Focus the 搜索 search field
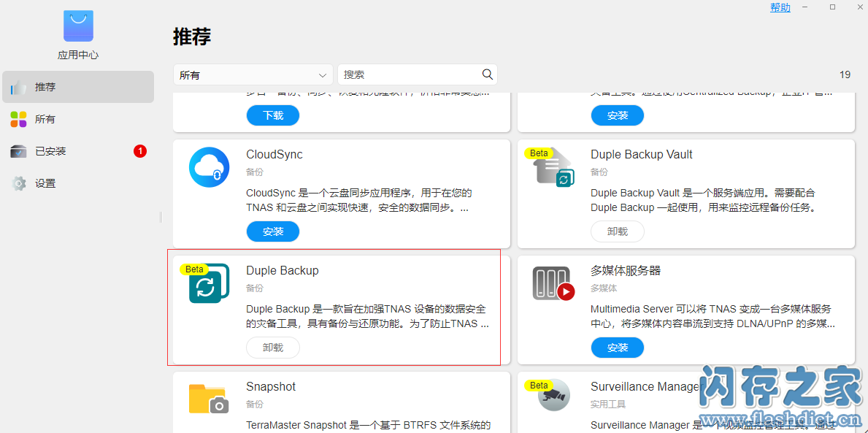The width and height of the screenshot is (868, 433). 418,74
